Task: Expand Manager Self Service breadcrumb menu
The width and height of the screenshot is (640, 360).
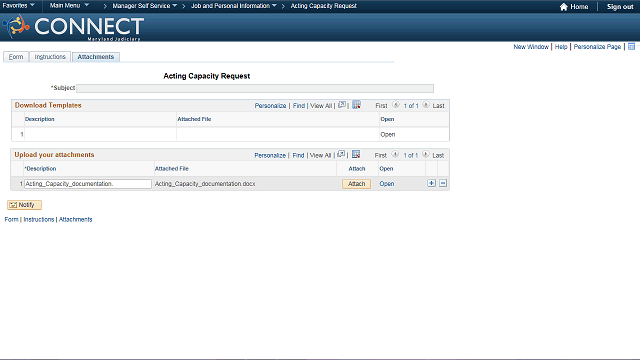Action: coord(144,6)
